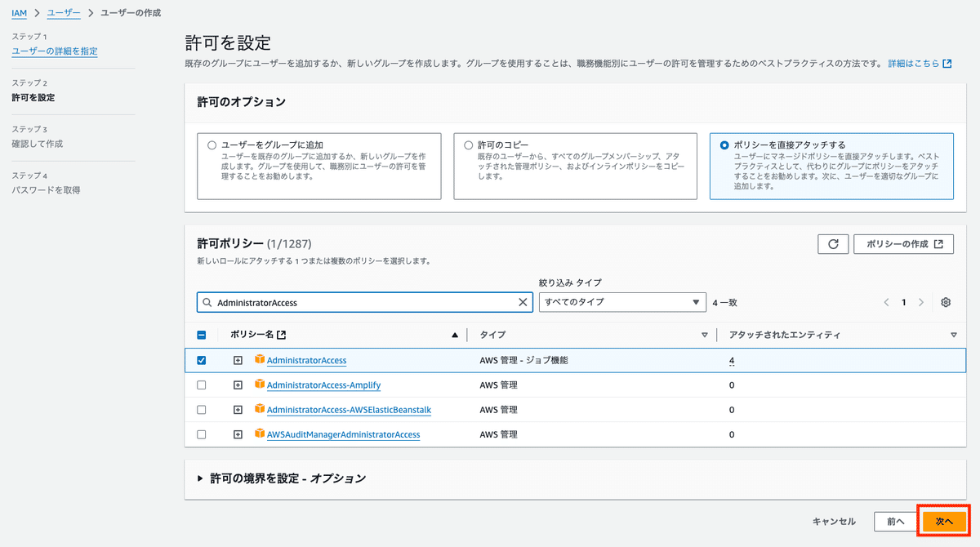This screenshot has height=547, width=980.
Task: Click the refresh policies icon button
Action: pyautogui.click(x=833, y=244)
